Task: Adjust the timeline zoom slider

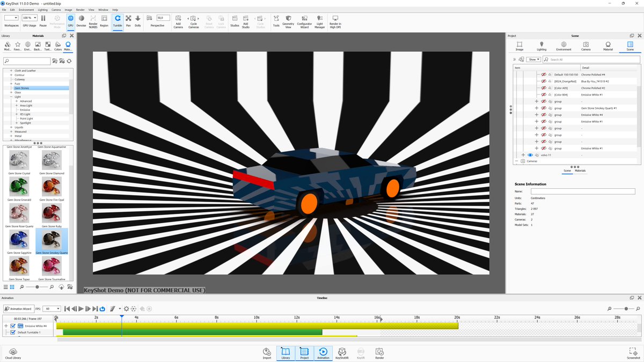Action: pyautogui.click(x=625, y=308)
